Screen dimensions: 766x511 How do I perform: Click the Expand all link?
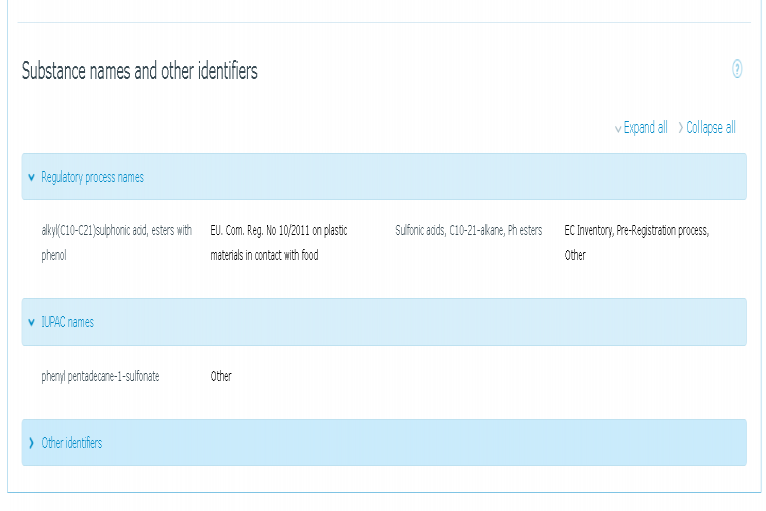tap(645, 128)
